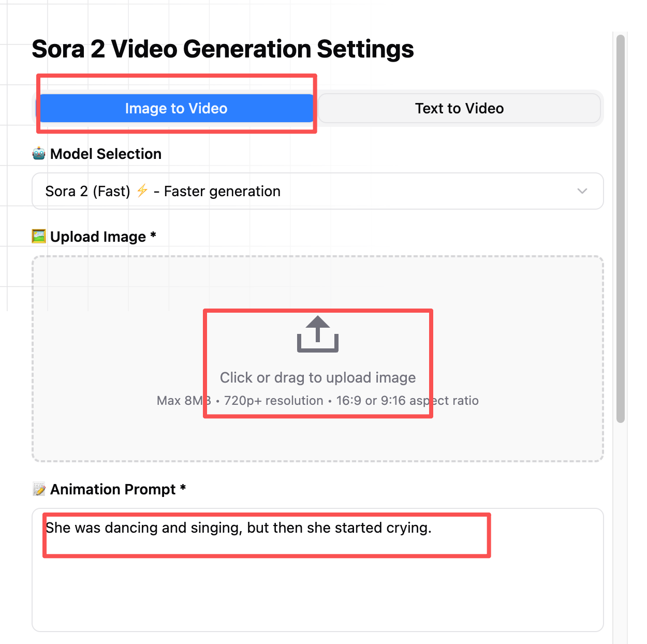
Task: Click the 'Sora 2 Video Generation Settings' heading
Action: pos(223,49)
